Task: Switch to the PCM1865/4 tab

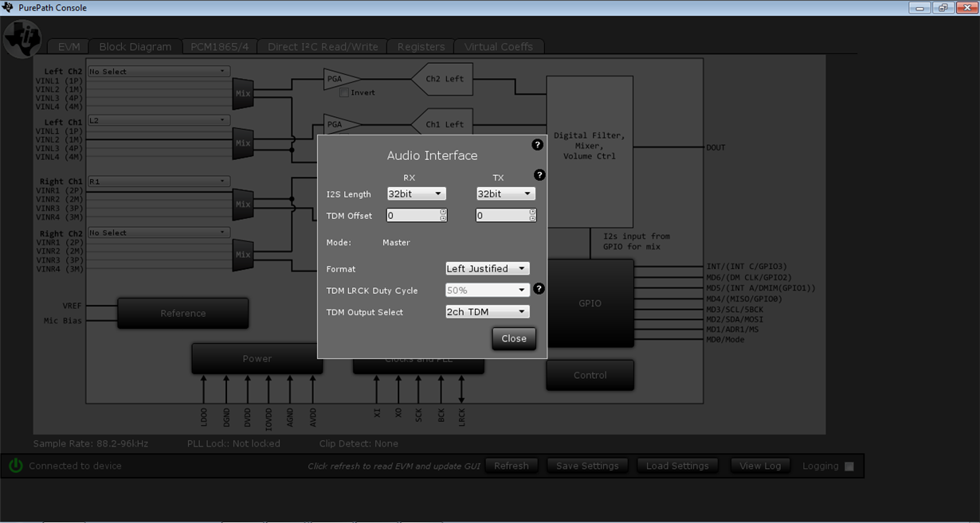Action: (x=219, y=46)
